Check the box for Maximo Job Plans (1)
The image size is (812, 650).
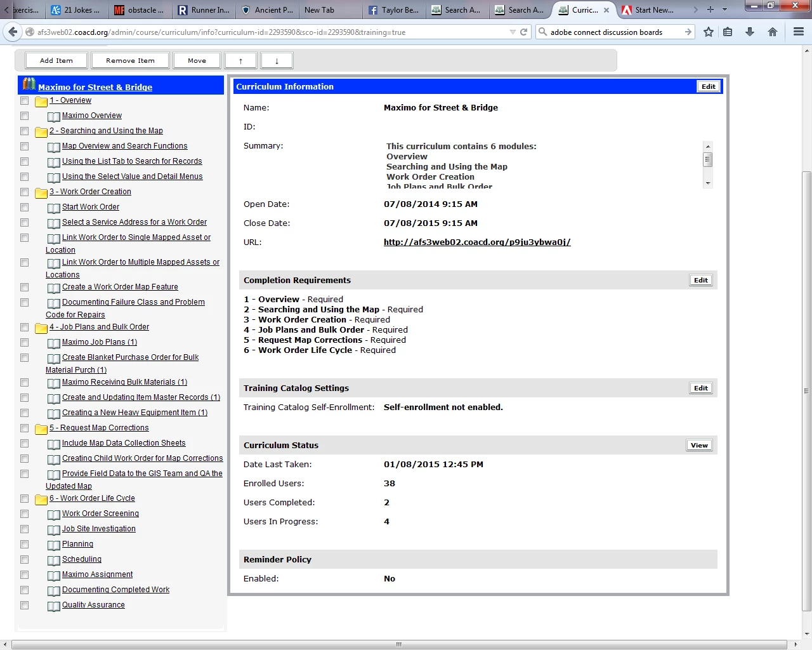(x=24, y=342)
